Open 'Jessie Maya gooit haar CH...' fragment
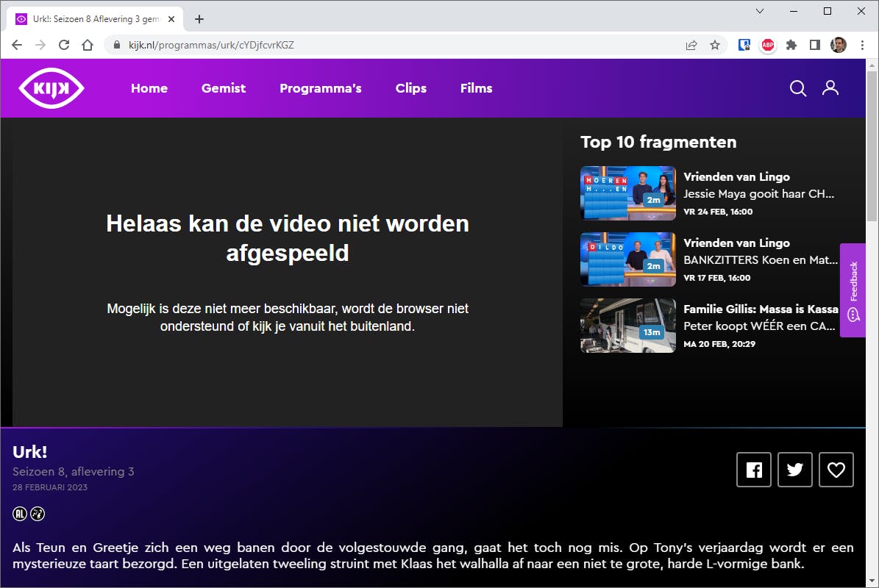This screenshot has width=879, height=588. pyautogui.click(x=758, y=194)
